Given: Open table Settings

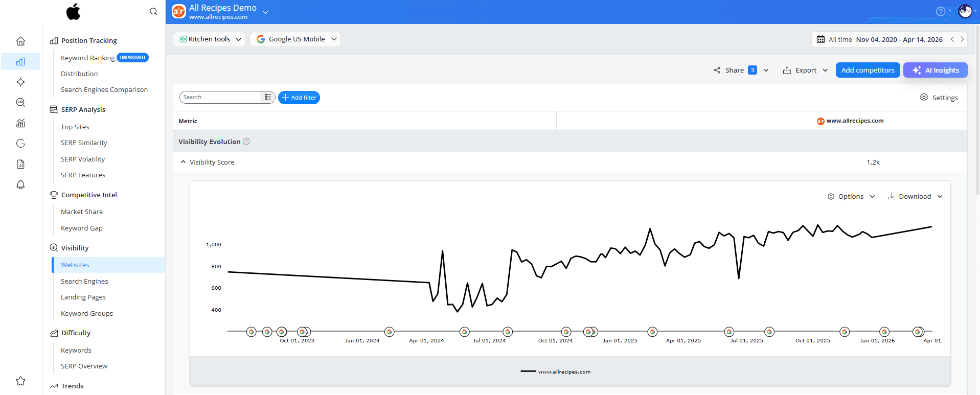Looking at the screenshot, I should [x=939, y=98].
